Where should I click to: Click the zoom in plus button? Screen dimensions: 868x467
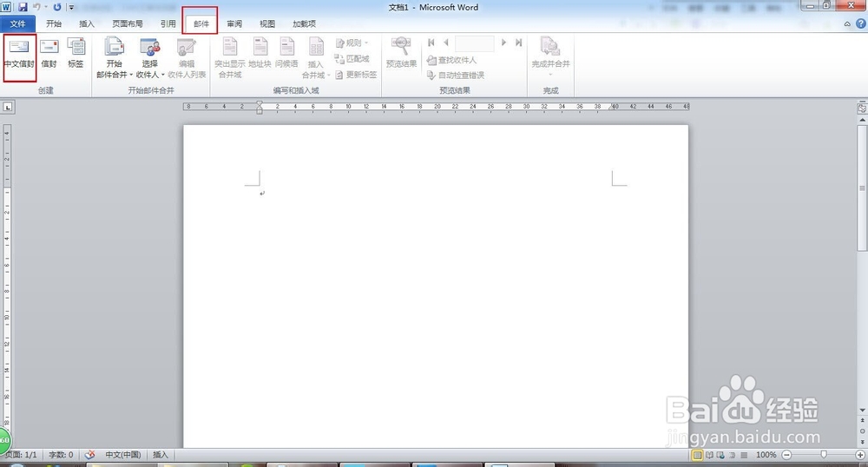point(860,455)
